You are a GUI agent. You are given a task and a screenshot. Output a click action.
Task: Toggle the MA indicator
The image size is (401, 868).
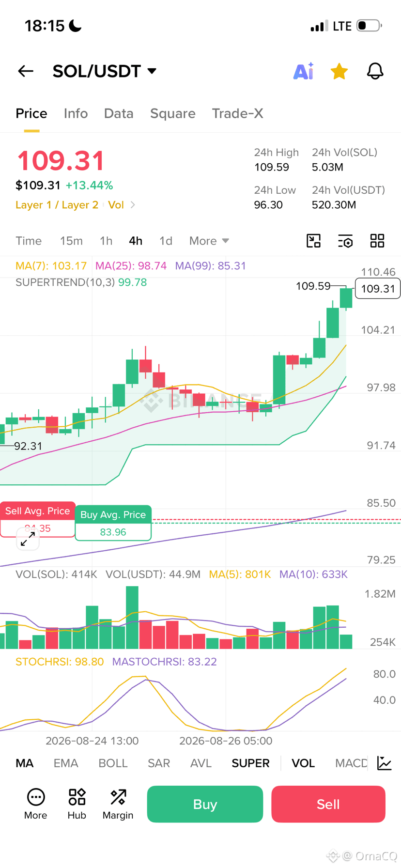tap(25, 763)
